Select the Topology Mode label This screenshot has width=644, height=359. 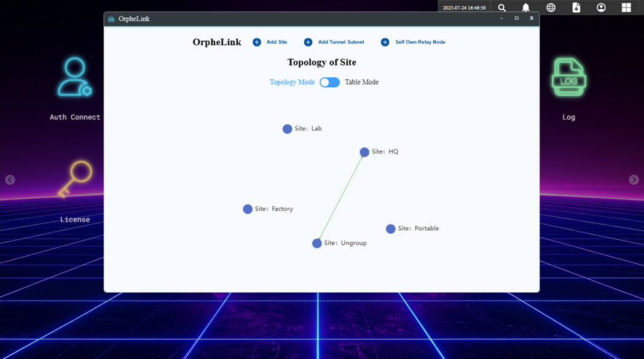pyautogui.click(x=292, y=82)
